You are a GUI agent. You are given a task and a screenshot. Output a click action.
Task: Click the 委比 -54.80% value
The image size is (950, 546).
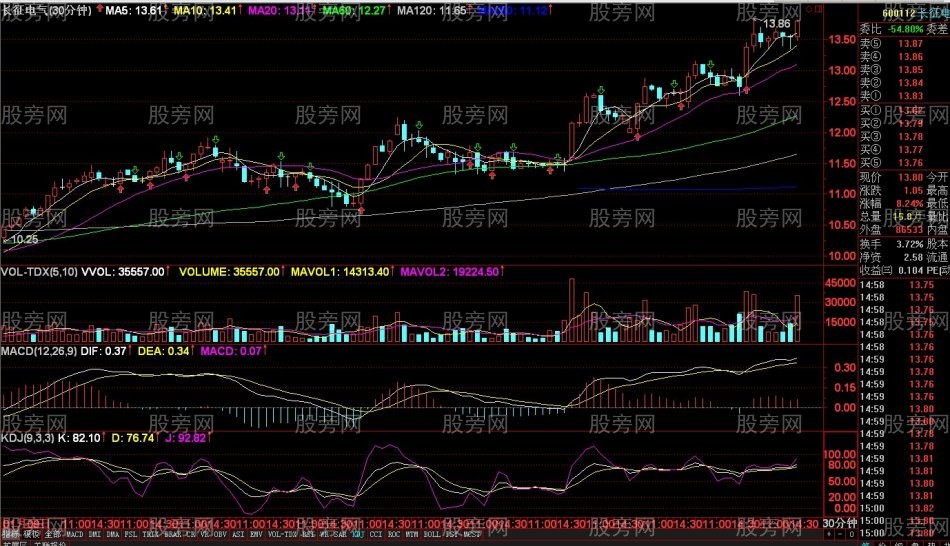[905, 29]
